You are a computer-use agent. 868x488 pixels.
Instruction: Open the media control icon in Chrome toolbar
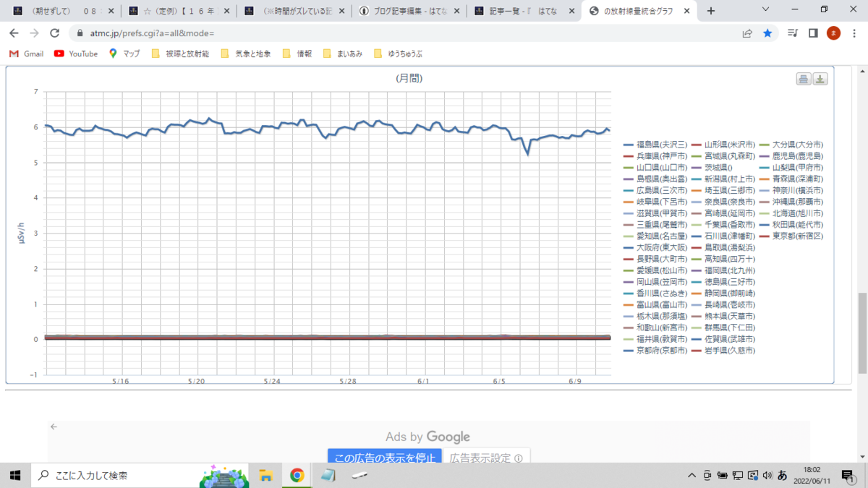click(793, 33)
